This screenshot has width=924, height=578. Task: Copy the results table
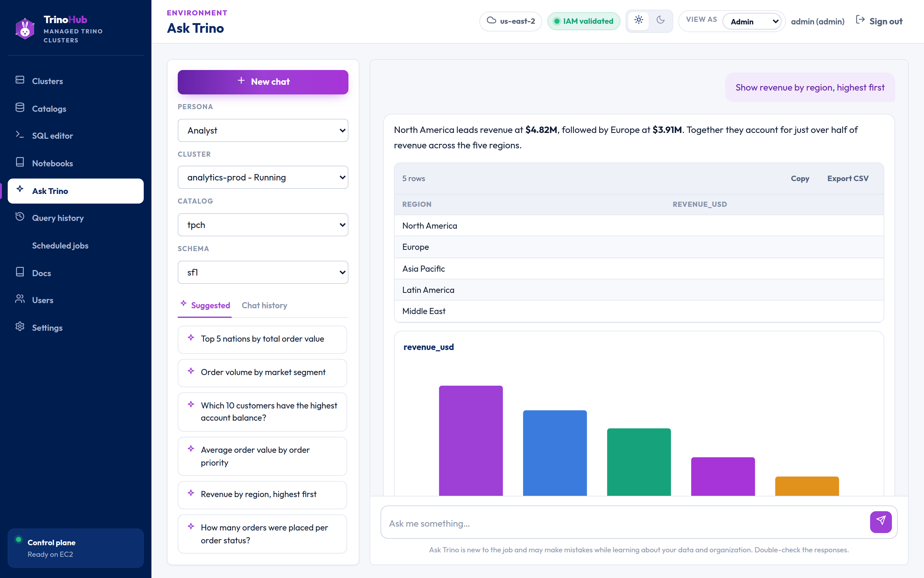click(800, 179)
